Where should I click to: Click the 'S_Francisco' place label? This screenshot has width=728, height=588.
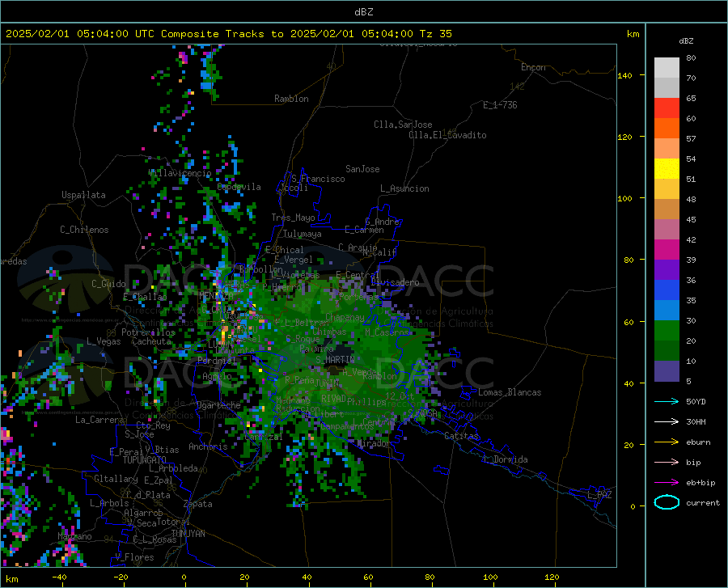[318, 179]
